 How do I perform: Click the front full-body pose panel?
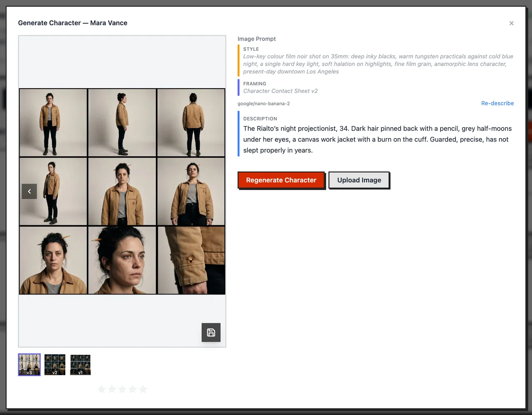tap(53, 123)
